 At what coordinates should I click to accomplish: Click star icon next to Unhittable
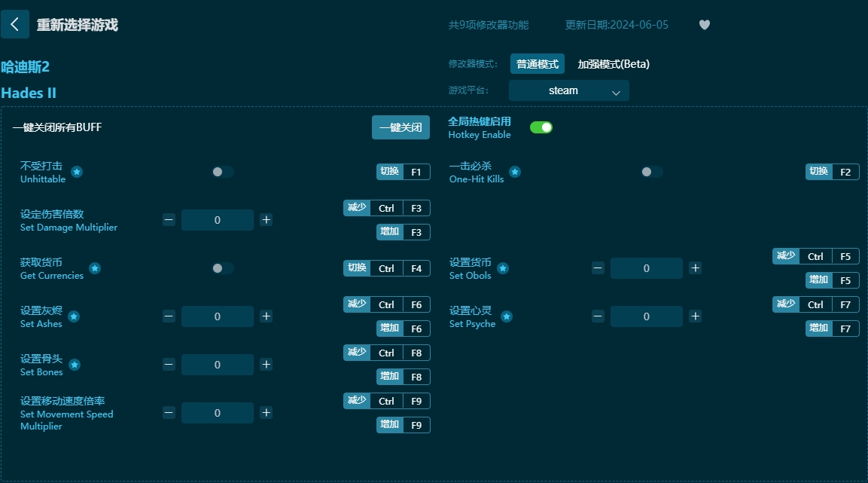pos(77,172)
